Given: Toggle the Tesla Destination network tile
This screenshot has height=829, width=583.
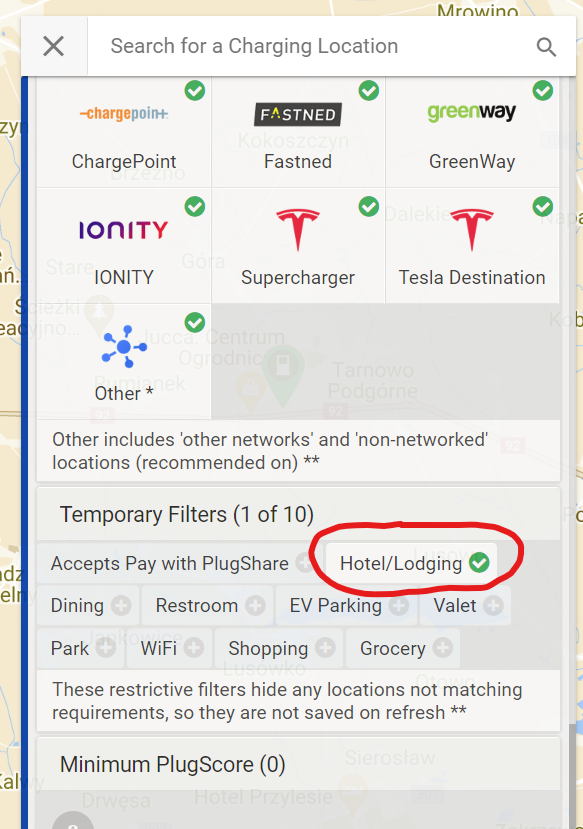Looking at the screenshot, I should 472,246.
